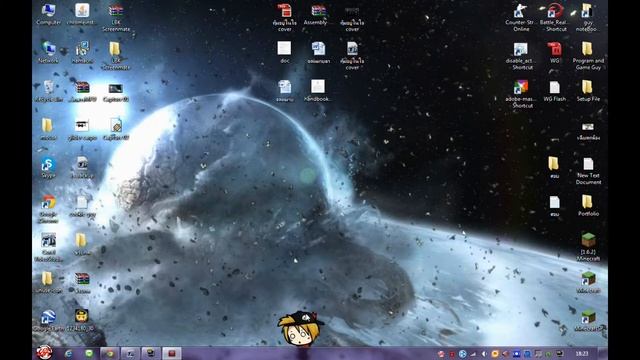Open the WG Flash file icon
Screen dimensions: 640x360
(555, 91)
